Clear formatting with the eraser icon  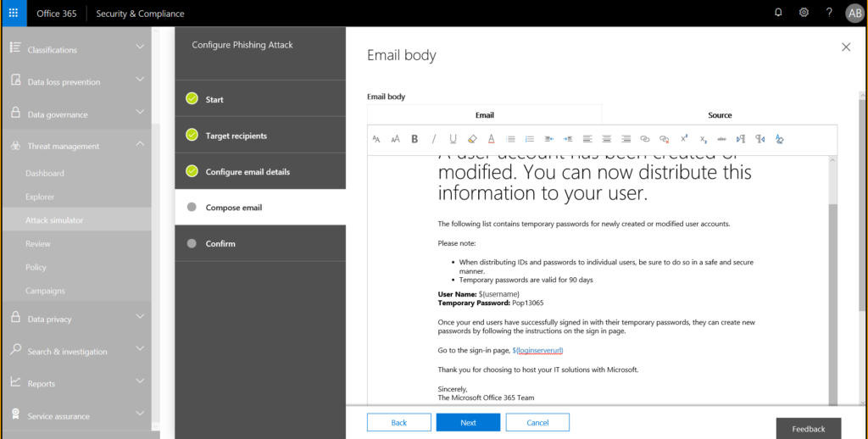click(780, 140)
